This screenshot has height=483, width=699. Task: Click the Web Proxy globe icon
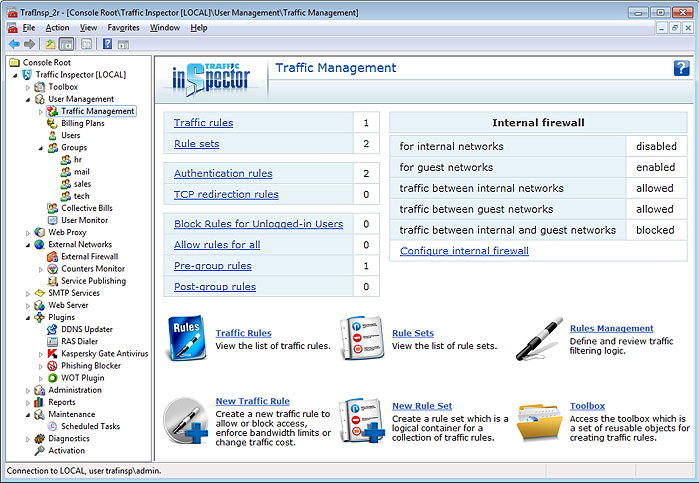point(40,232)
